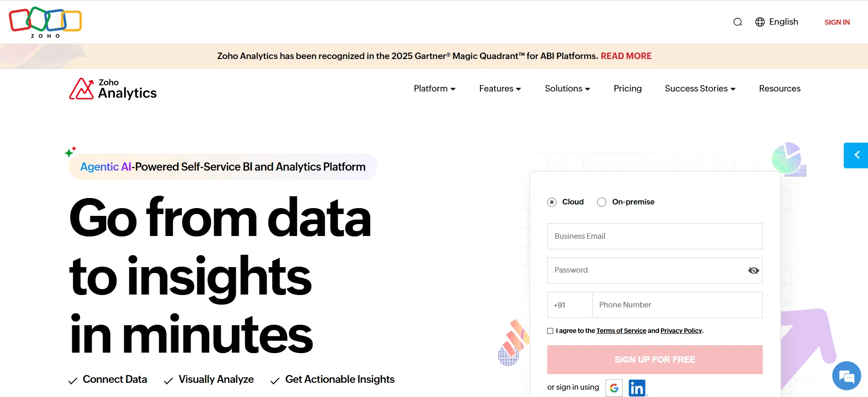868x397 pixels.
Task: Open the Solutions dropdown menu
Action: click(x=567, y=89)
